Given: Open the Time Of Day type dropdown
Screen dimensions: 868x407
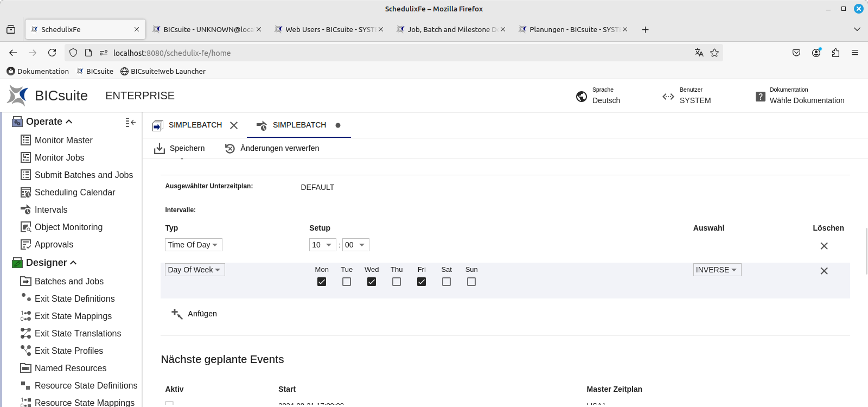Looking at the screenshot, I should [193, 245].
